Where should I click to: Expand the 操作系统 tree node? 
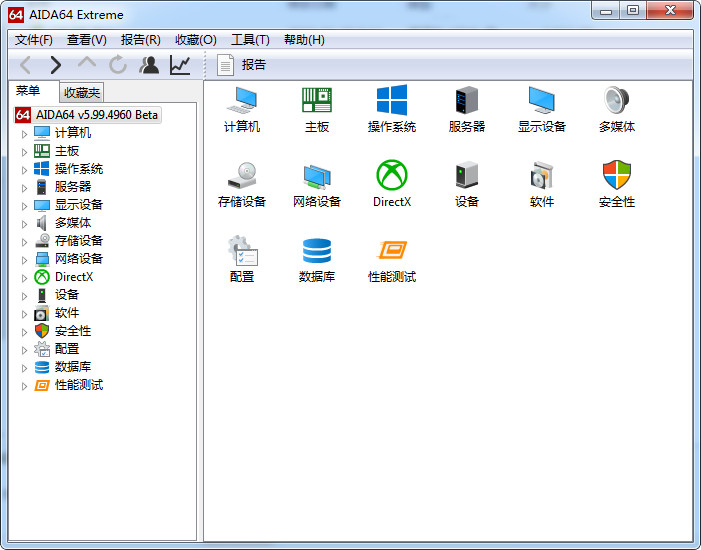24,170
